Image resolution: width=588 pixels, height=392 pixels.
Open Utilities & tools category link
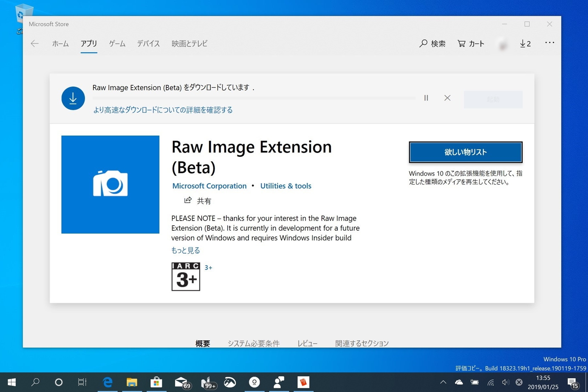[x=286, y=186]
